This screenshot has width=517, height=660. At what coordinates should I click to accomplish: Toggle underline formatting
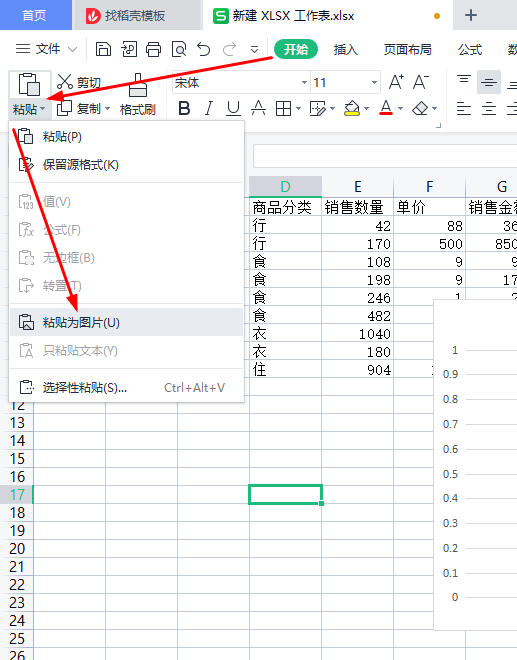tap(233, 109)
